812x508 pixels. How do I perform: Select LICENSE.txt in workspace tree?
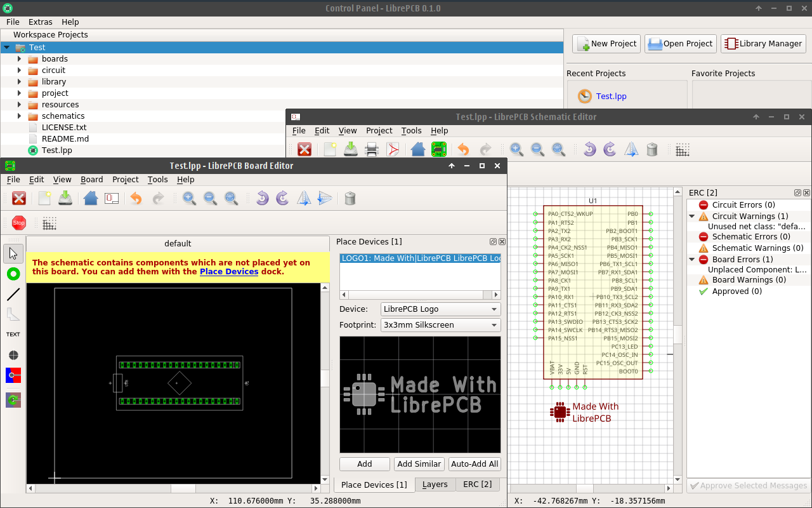point(64,128)
